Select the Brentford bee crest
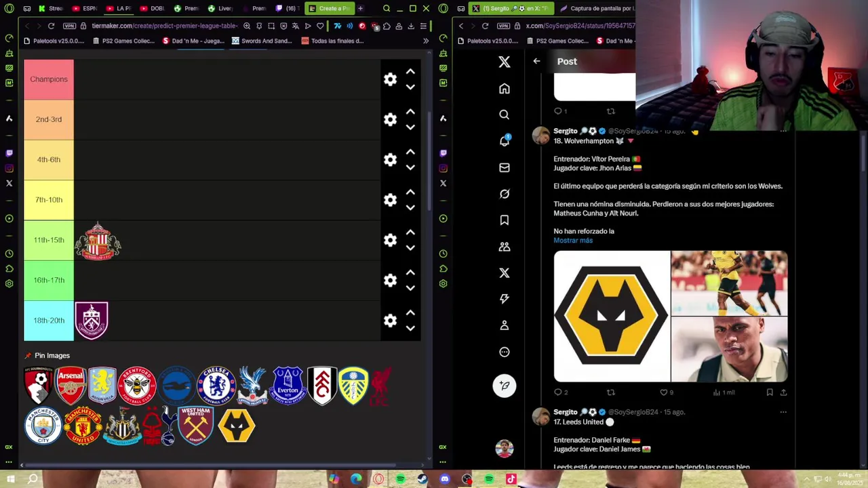Image resolution: width=868 pixels, height=488 pixels. point(137,386)
